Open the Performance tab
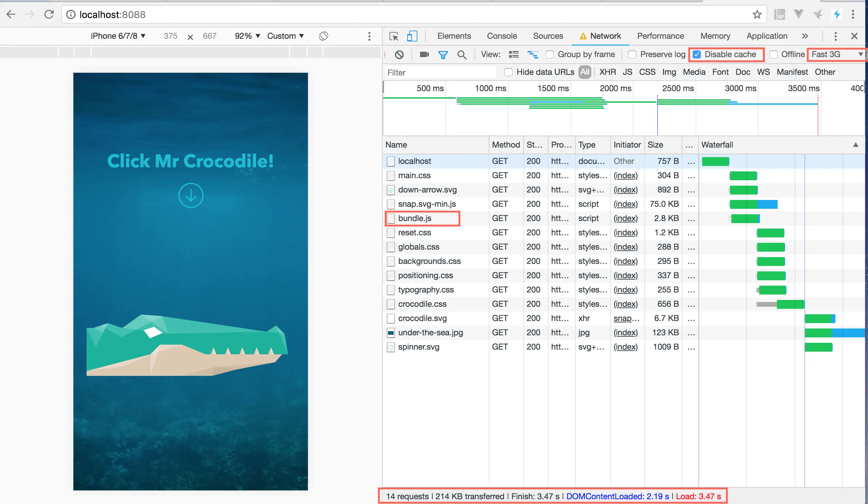The image size is (868, 504). point(660,36)
